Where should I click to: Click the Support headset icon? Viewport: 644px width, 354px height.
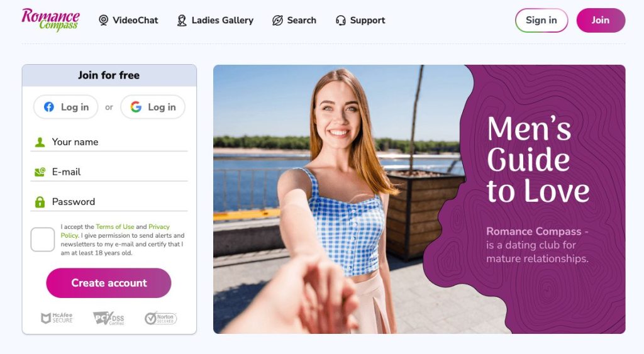tap(340, 20)
